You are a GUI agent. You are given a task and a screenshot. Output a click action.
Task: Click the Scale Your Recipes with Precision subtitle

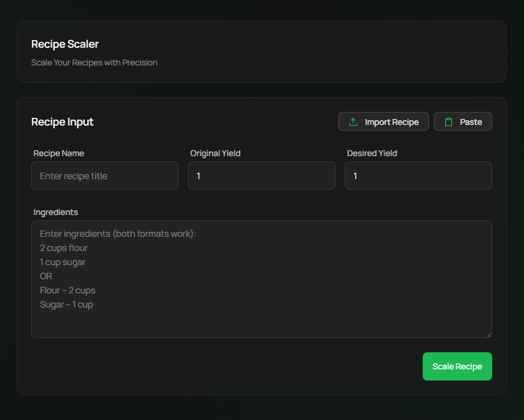(94, 62)
